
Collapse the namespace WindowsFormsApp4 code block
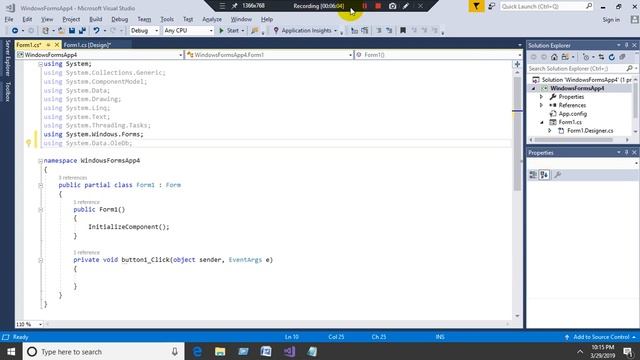40,161
